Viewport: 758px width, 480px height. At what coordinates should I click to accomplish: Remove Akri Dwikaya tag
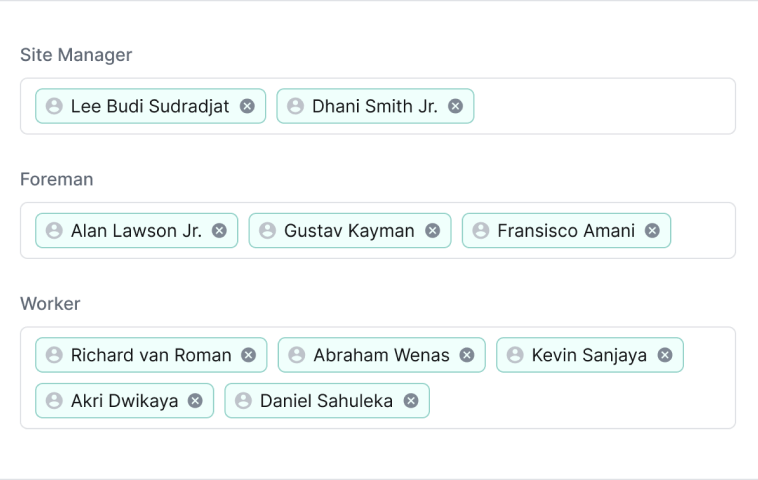tap(195, 401)
